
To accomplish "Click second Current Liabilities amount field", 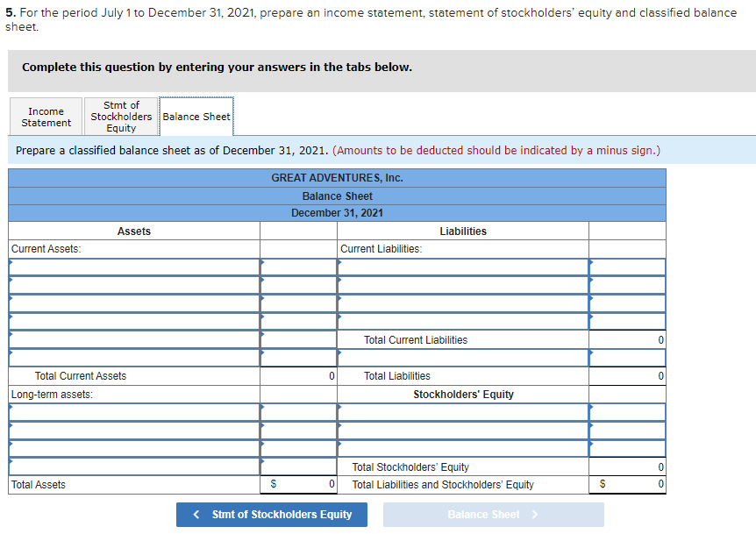I will [627, 285].
